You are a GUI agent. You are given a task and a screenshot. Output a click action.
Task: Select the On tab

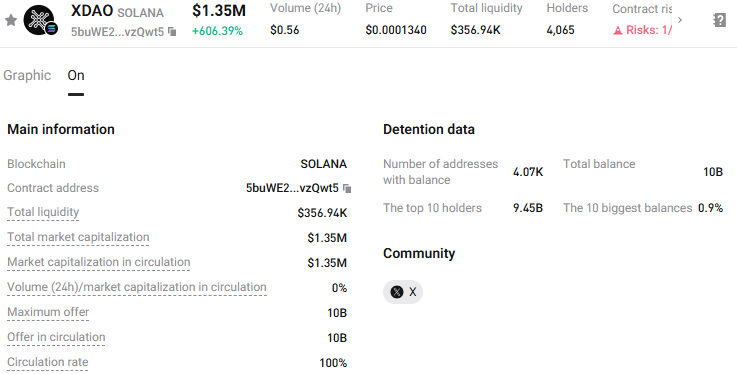(76, 75)
